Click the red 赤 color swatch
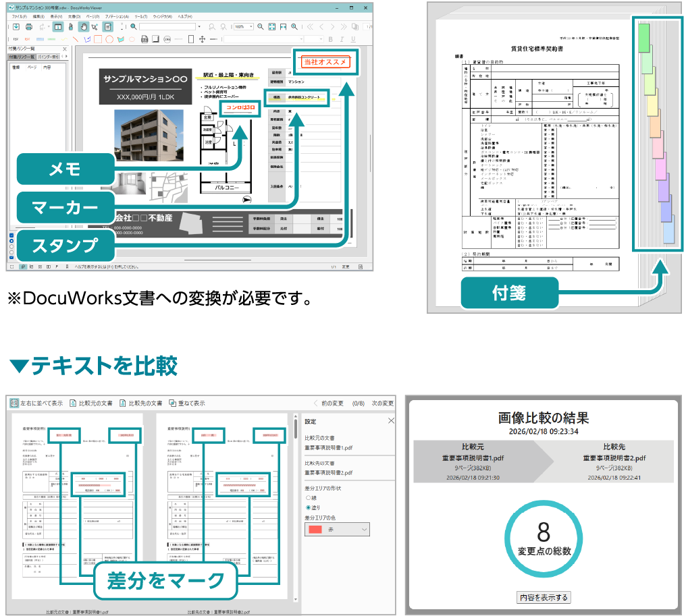 click(315, 529)
